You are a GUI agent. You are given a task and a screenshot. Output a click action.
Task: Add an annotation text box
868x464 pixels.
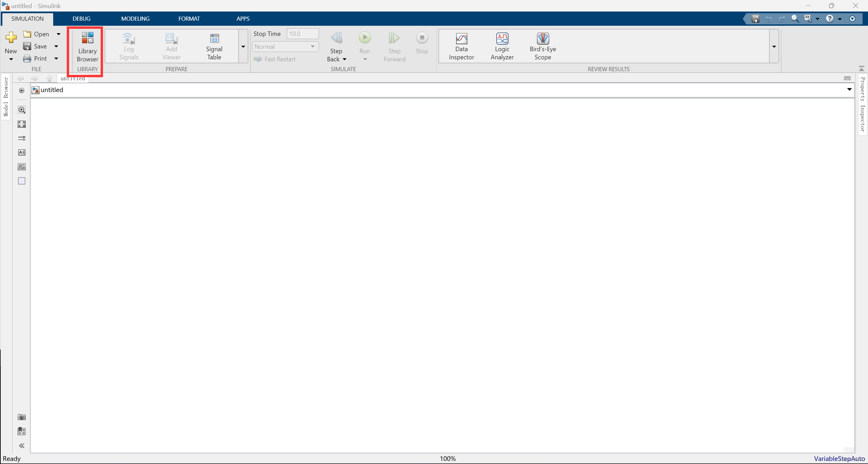tap(22, 152)
